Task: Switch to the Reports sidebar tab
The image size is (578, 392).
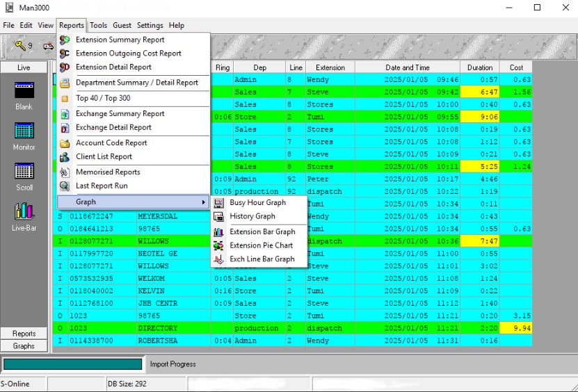Action: pos(24,334)
